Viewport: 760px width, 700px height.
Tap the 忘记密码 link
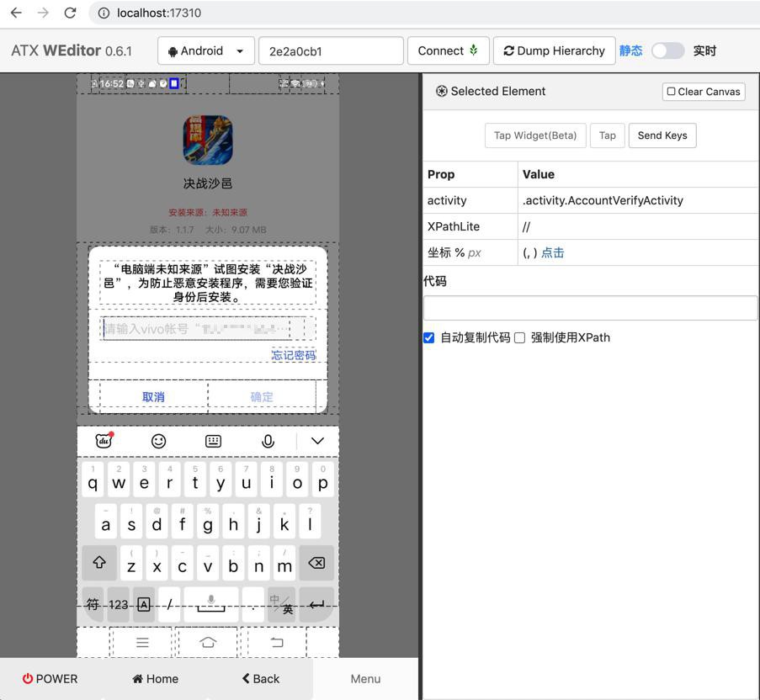coord(294,355)
